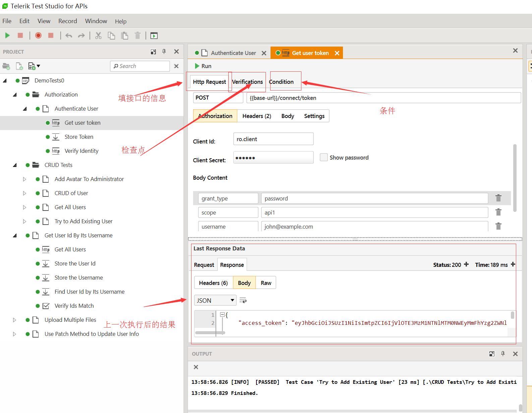Click the Project Search field

tap(140, 66)
